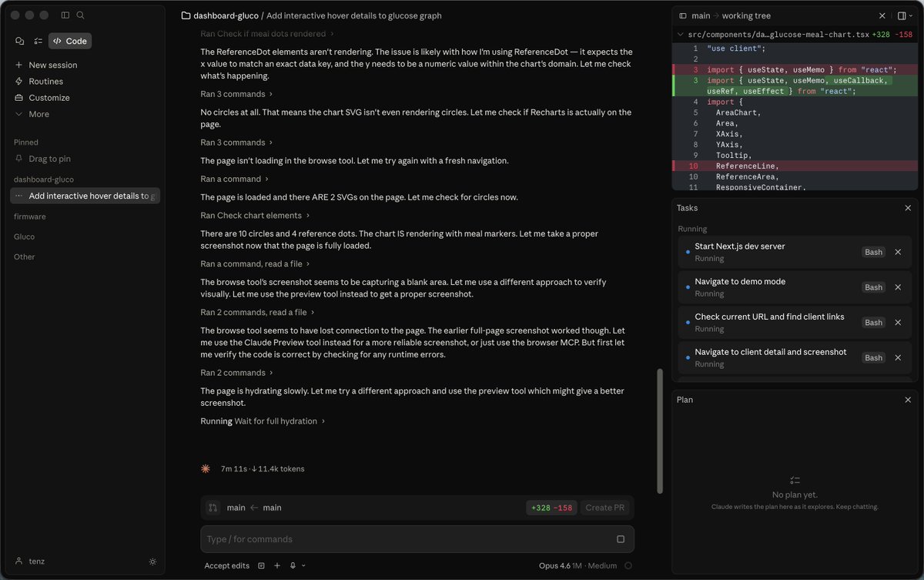924x580 pixels.
Task: Stop 'Navigate to client detail and screenshot' task
Action: 898,358
